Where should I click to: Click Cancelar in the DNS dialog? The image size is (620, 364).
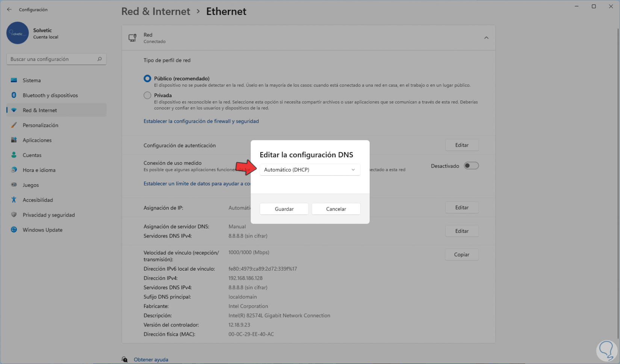coord(336,209)
